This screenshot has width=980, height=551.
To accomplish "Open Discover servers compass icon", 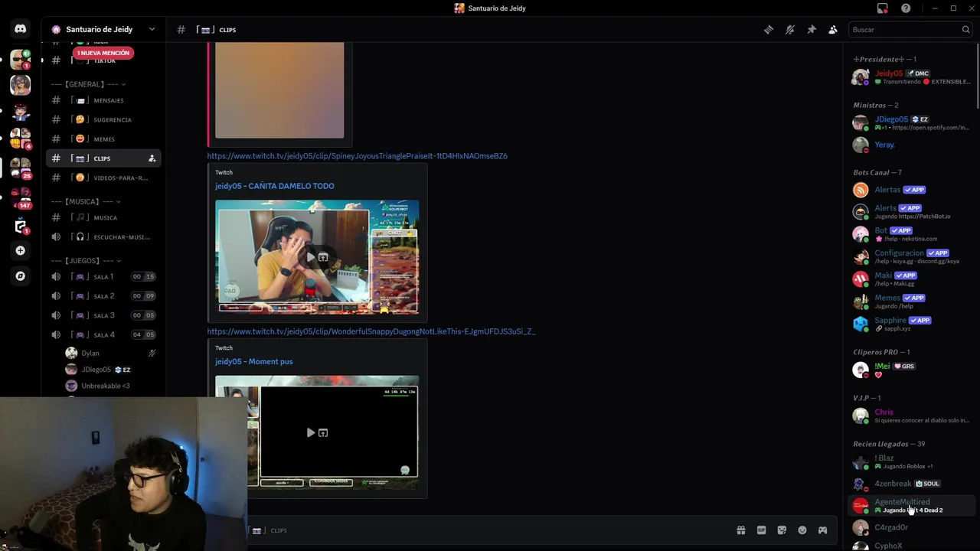I will tap(21, 276).
